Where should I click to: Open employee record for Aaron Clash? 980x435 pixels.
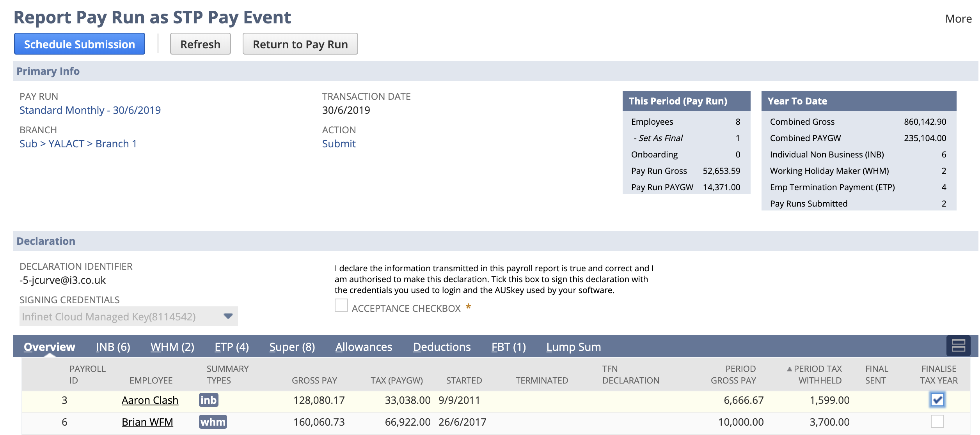tap(150, 400)
